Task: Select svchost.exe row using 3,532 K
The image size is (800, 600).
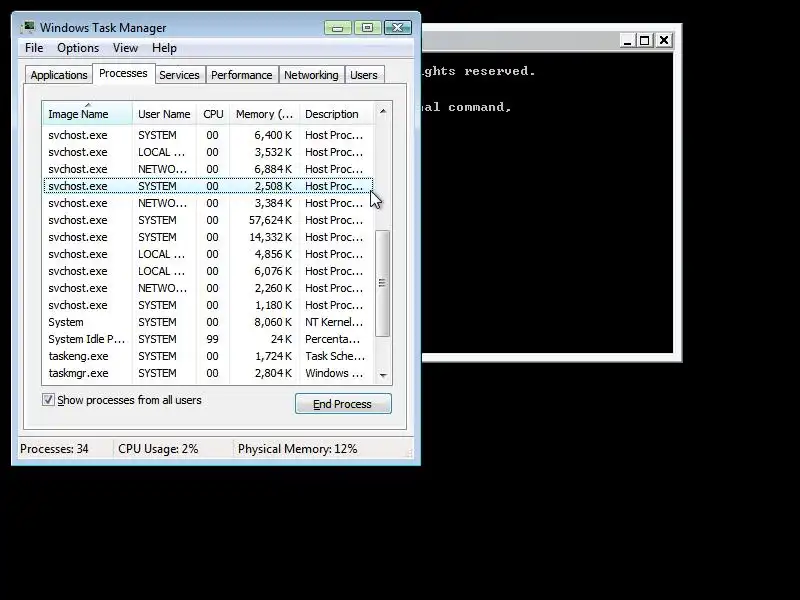Action: click(x=208, y=152)
